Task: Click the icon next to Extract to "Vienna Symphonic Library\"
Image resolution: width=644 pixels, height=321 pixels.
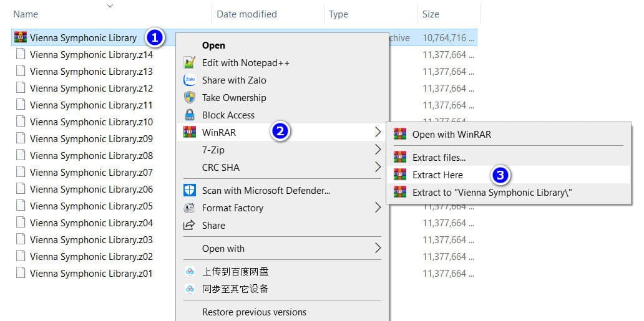Action: point(399,192)
